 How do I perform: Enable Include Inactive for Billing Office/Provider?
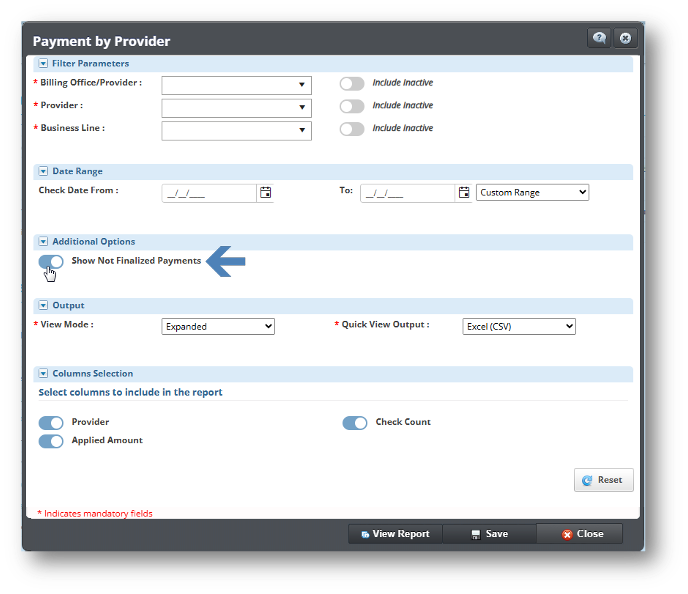[352, 84]
